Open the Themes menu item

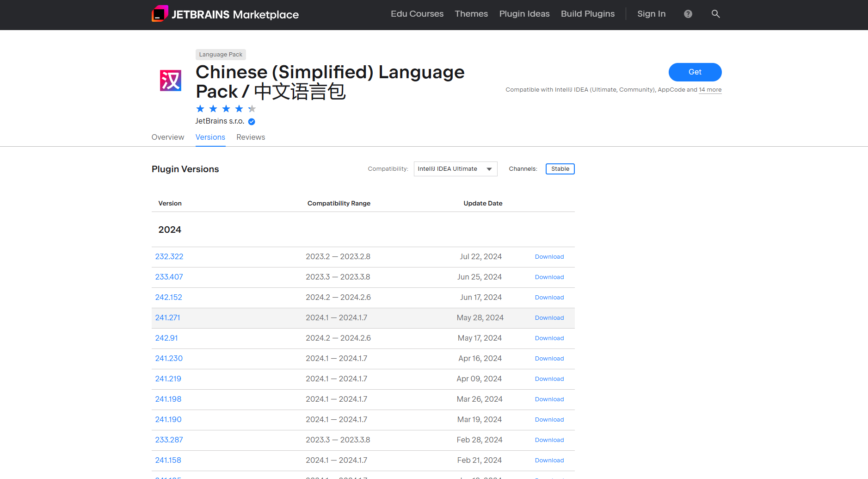point(471,14)
